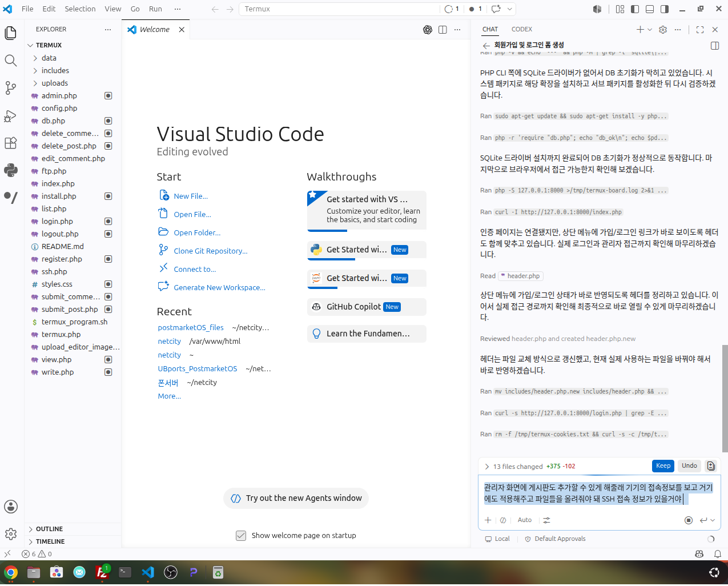The width and height of the screenshot is (728, 586).
Task: Open chat configure tools sliders icon
Action: pyautogui.click(x=546, y=520)
